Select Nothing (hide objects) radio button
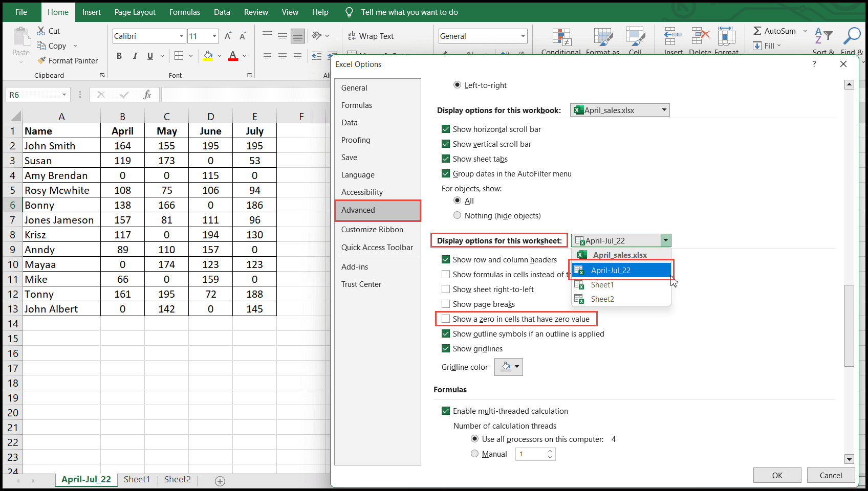Screen dimensions: 868x491 click(458, 215)
